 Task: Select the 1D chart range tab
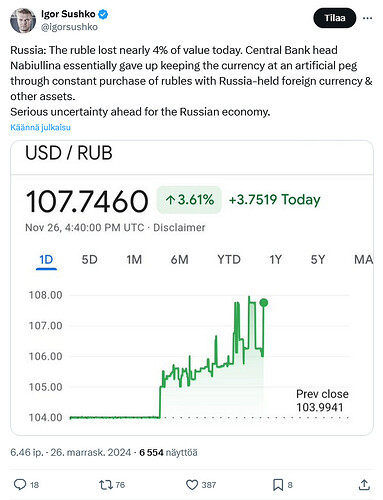(46, 259)
